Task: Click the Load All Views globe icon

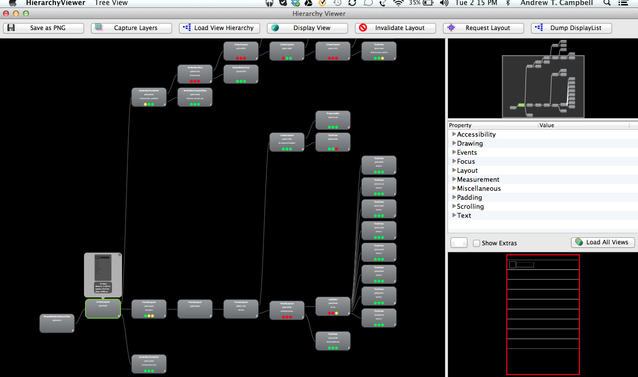Action: click(579, 242)
